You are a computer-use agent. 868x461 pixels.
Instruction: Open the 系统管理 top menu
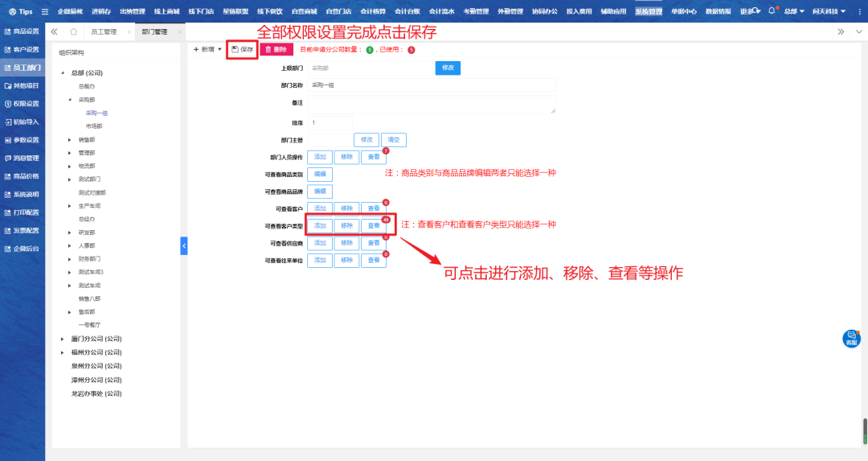pos(649,12)
